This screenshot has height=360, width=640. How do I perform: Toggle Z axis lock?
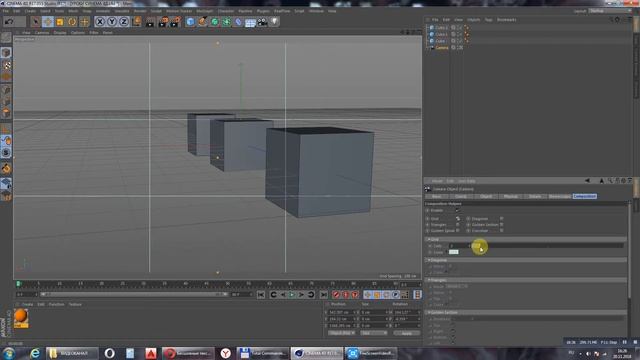(124, 22)
